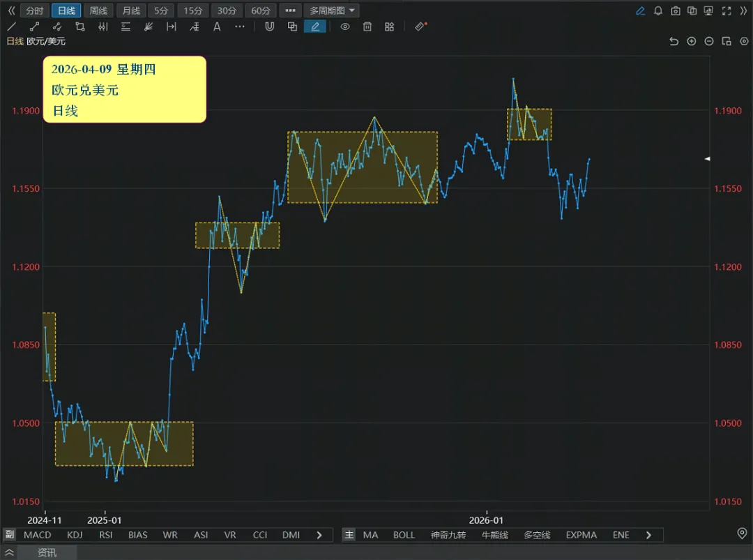753x560 pixels.
Task: Select the ASI indicator
Action: pyautogui.click(x=201, y=535)
